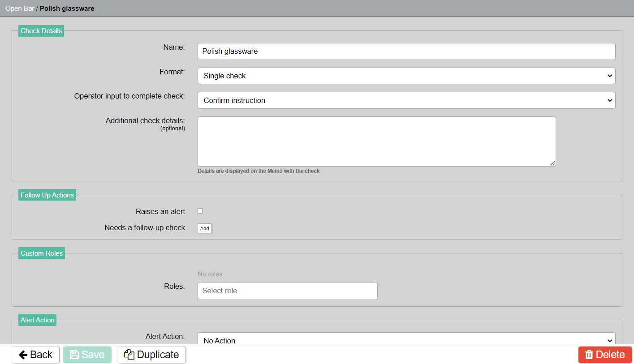634x364 pixels.
Task: Grab the textarea resize handle
Action: [x=552, y=163]
